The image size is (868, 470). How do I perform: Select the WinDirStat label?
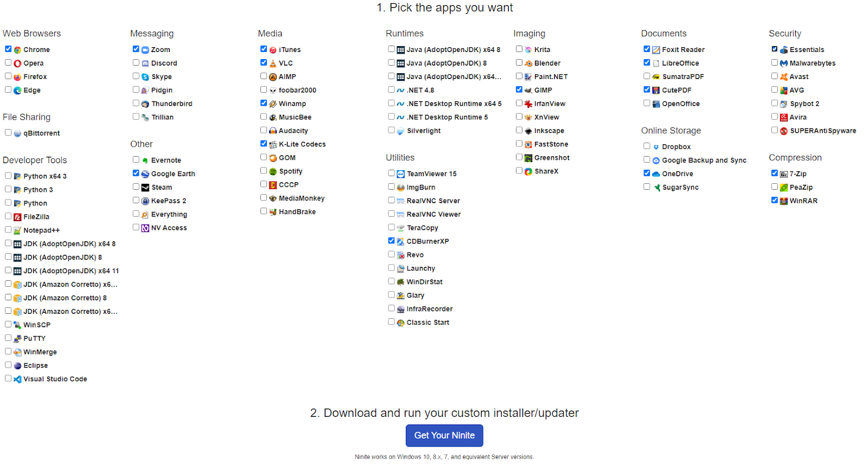425,282
